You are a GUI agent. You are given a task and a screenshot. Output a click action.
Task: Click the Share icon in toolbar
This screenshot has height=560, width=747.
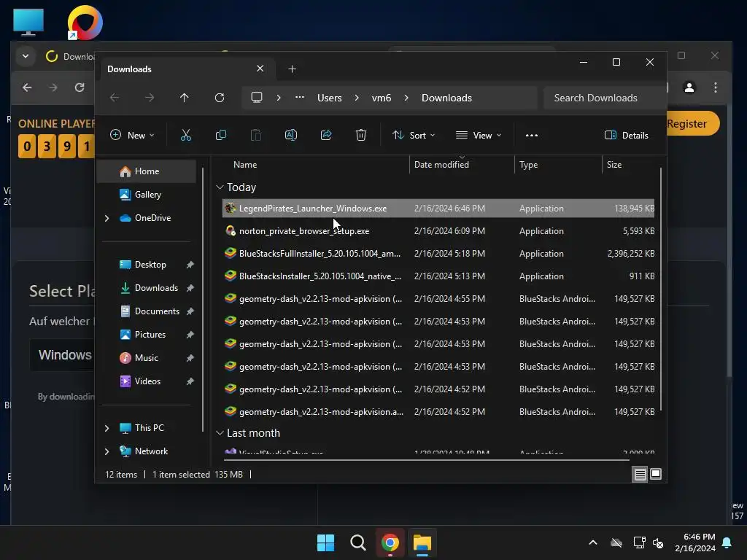click(326, 135)
